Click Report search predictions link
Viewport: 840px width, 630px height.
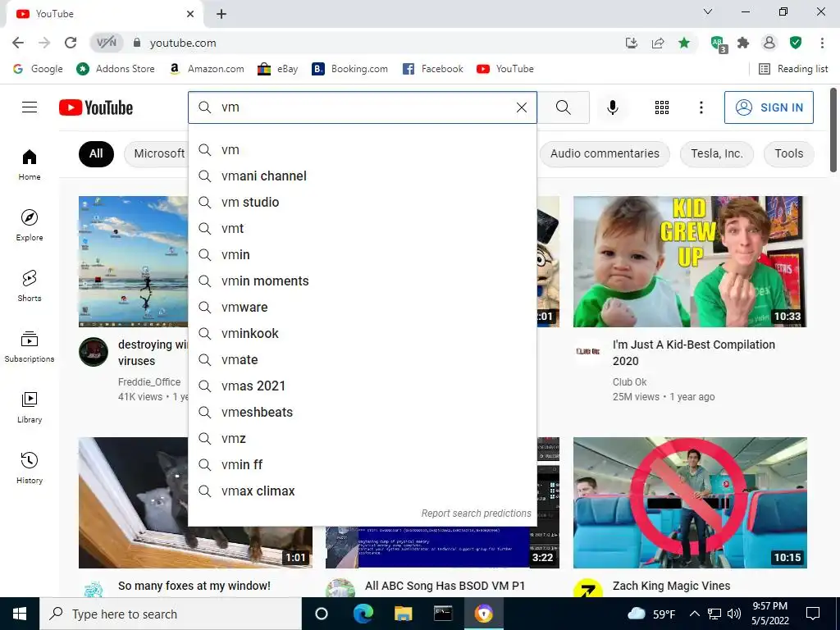click(x=477, y=514)
